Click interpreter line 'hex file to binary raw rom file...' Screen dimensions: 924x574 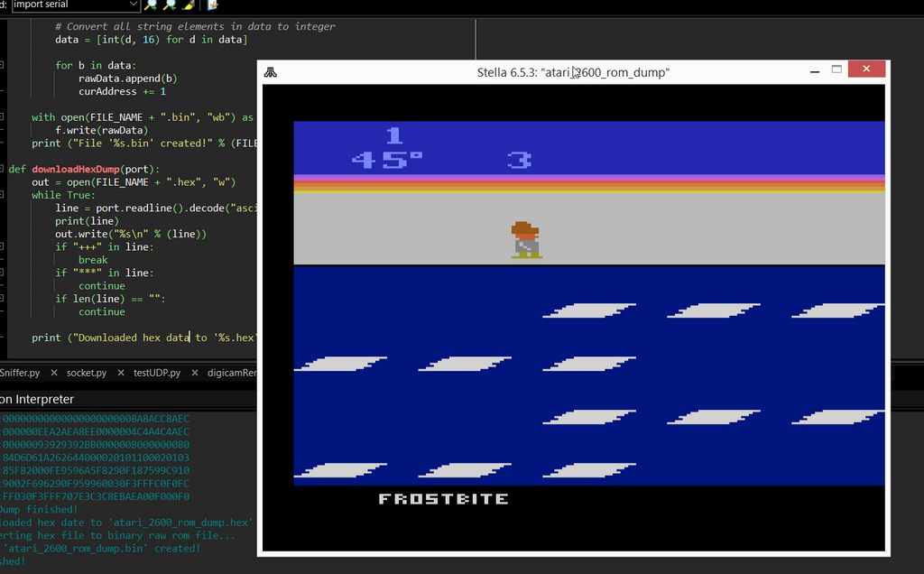point(118,535)
